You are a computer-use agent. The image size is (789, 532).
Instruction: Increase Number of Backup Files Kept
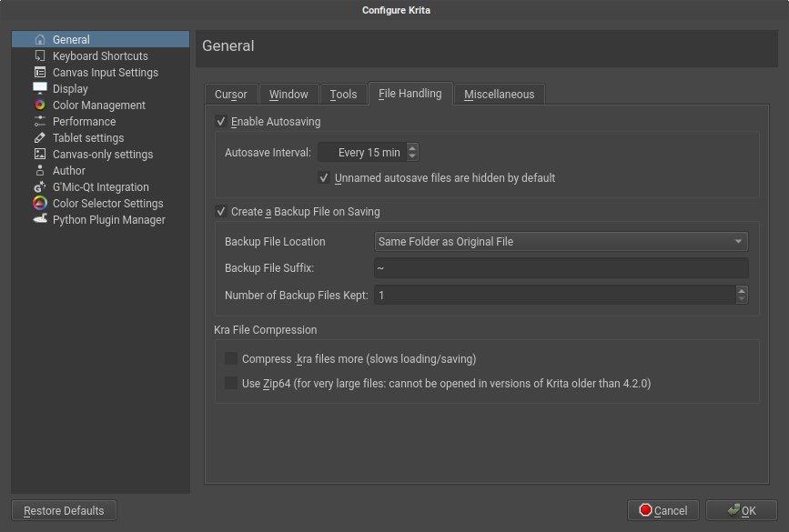coord(741,290)
